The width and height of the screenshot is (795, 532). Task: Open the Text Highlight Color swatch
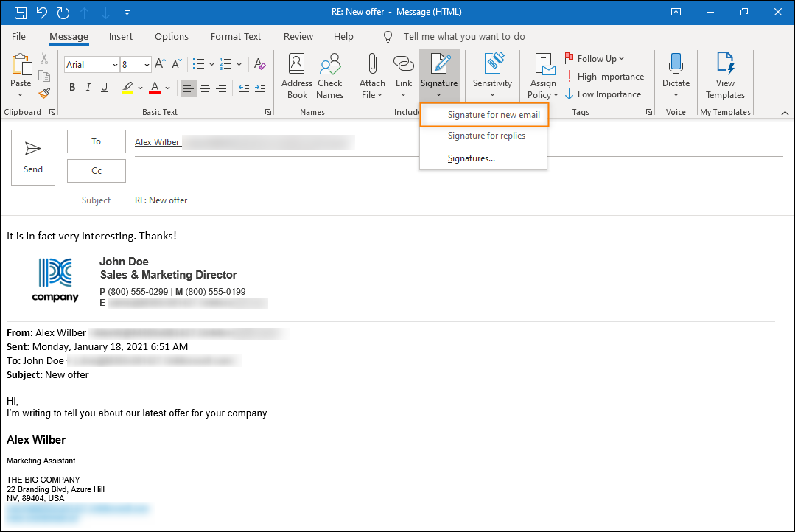tap(129, 87)
